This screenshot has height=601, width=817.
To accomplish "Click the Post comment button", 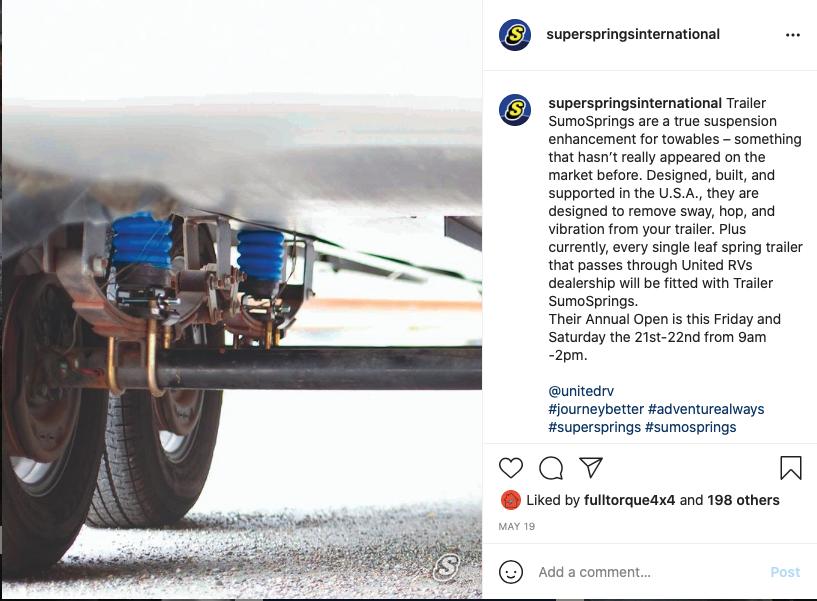I will pos(785,572).
